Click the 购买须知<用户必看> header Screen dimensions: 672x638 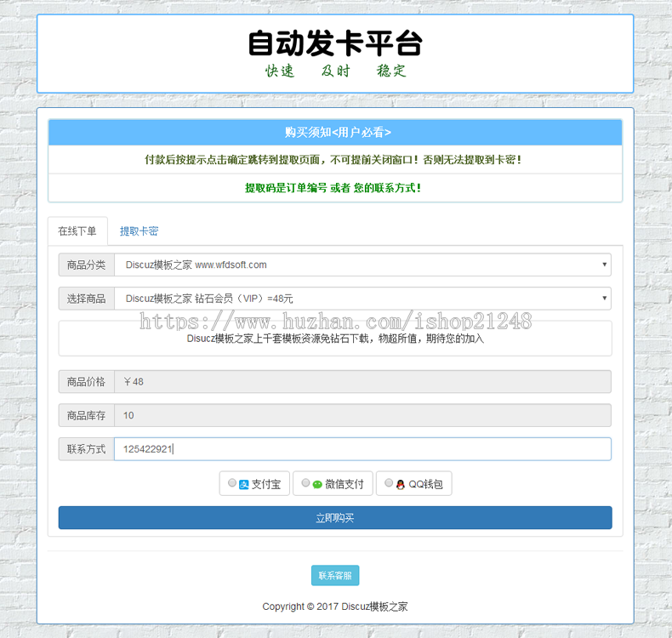pyautogui.click(x=335, y=133)
